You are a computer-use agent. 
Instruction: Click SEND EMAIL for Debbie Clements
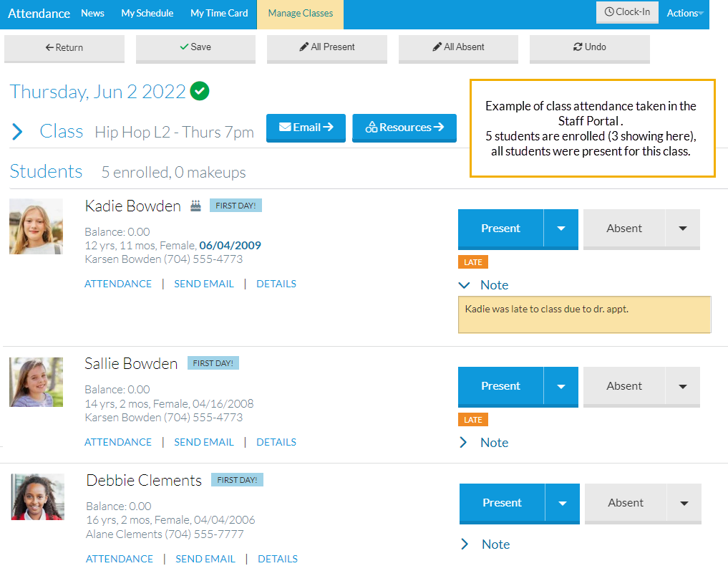pyautogui.click(x=205, y=559)
